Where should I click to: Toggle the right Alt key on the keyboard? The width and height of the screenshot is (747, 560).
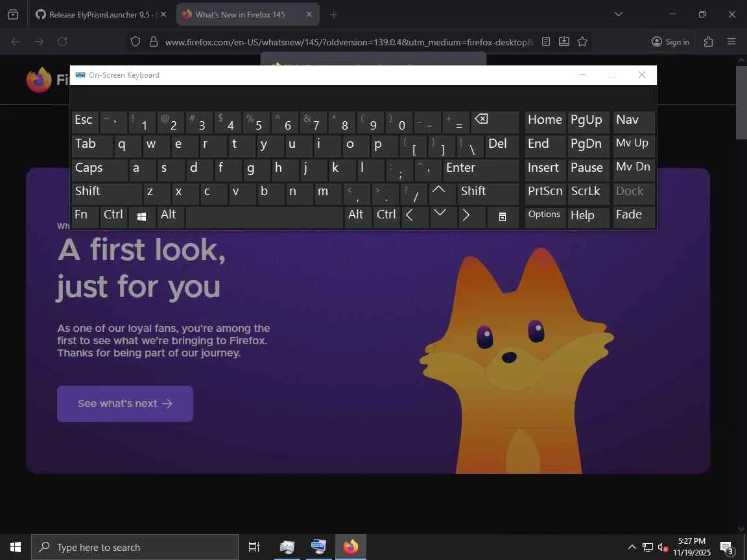pos(358,217)
